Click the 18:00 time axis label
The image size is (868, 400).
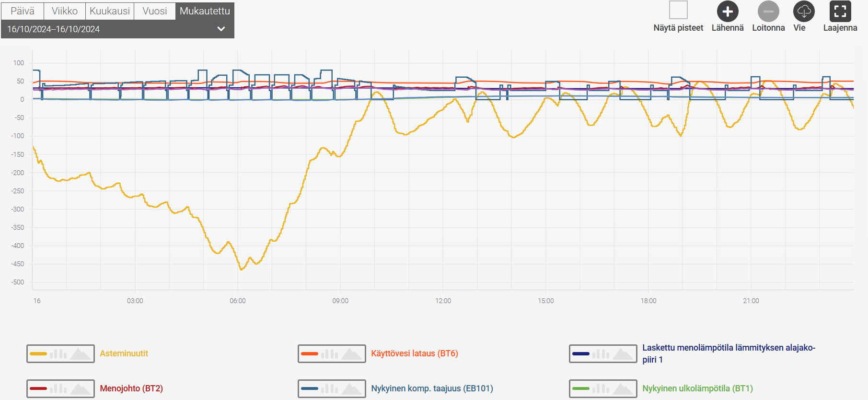coord(648,301)
